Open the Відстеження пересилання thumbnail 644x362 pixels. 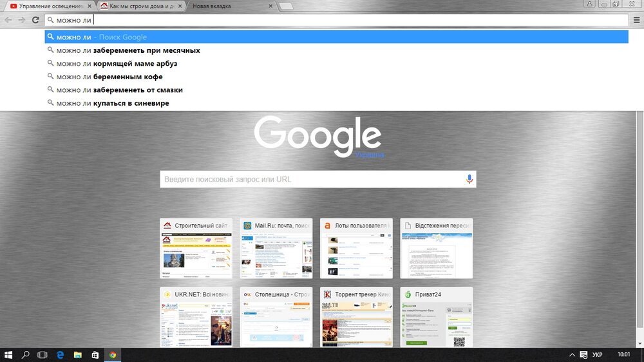[436, 248]
